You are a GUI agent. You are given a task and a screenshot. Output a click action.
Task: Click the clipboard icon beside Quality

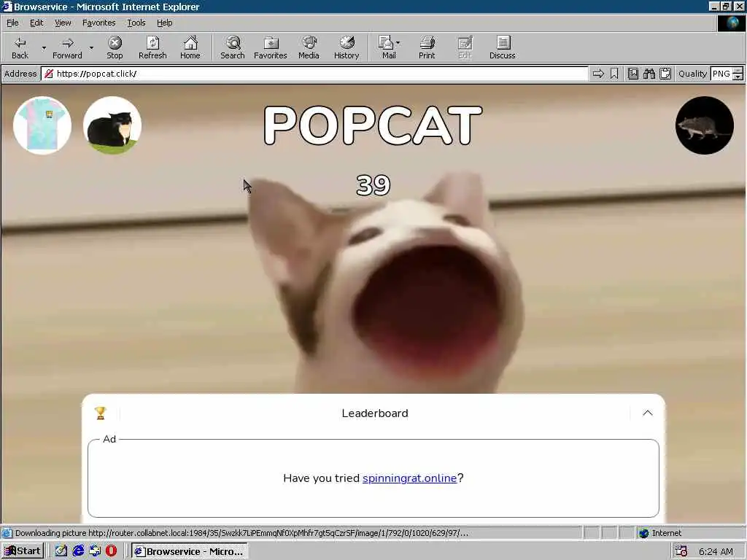[x=665, y=74]
